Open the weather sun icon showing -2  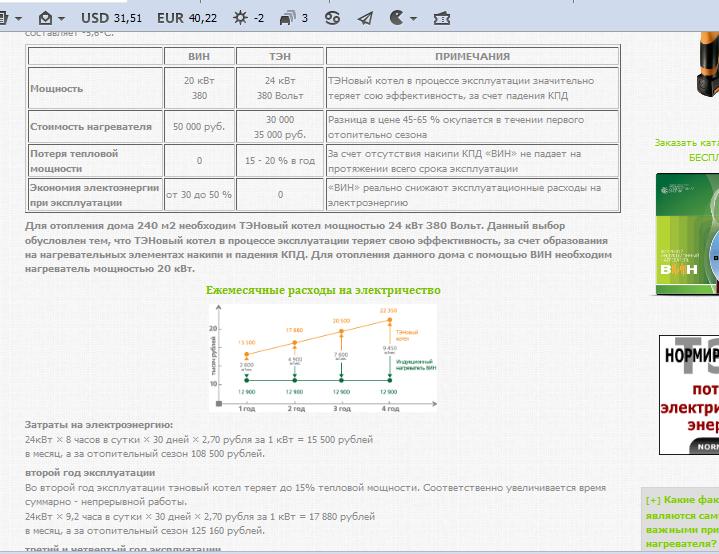[x=248, y=18]
